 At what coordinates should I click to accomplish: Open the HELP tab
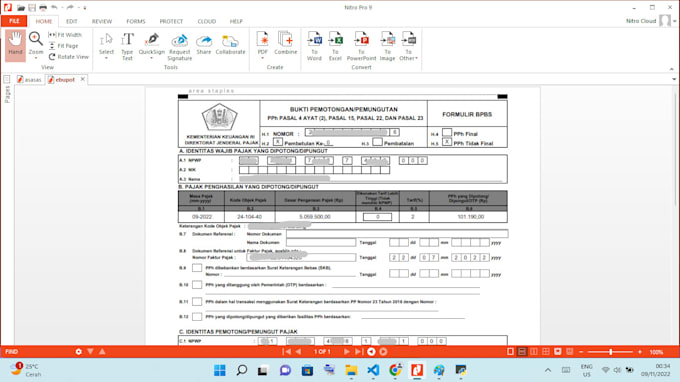pyautogui.click(x=236, y=21)
